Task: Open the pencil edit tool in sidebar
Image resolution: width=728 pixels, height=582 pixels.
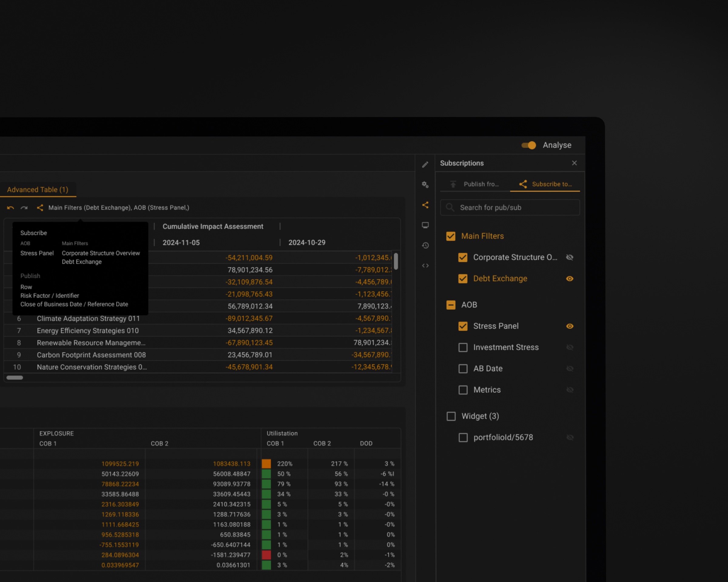Action: [x=425, y=165]
